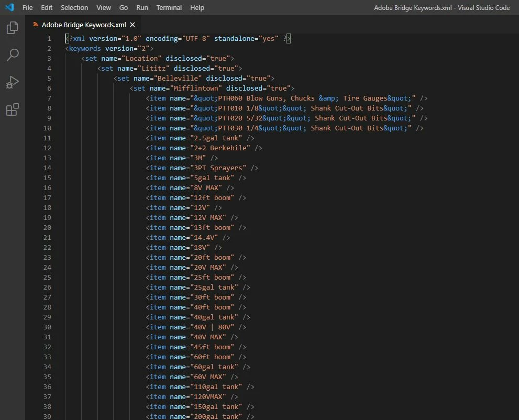Click the "12ft boom" item line
The width and height of the screenshot is (519, 420).
196,197
